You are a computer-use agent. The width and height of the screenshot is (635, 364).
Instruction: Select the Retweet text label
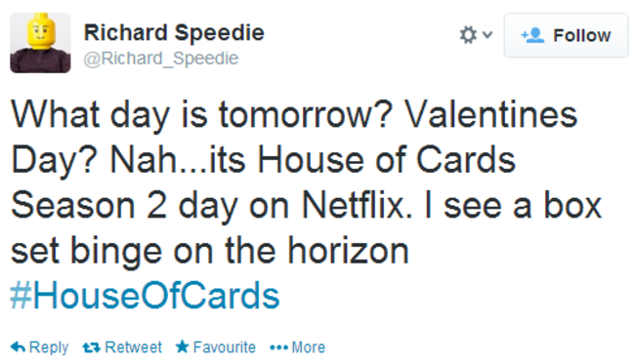(x=133, y=347)
